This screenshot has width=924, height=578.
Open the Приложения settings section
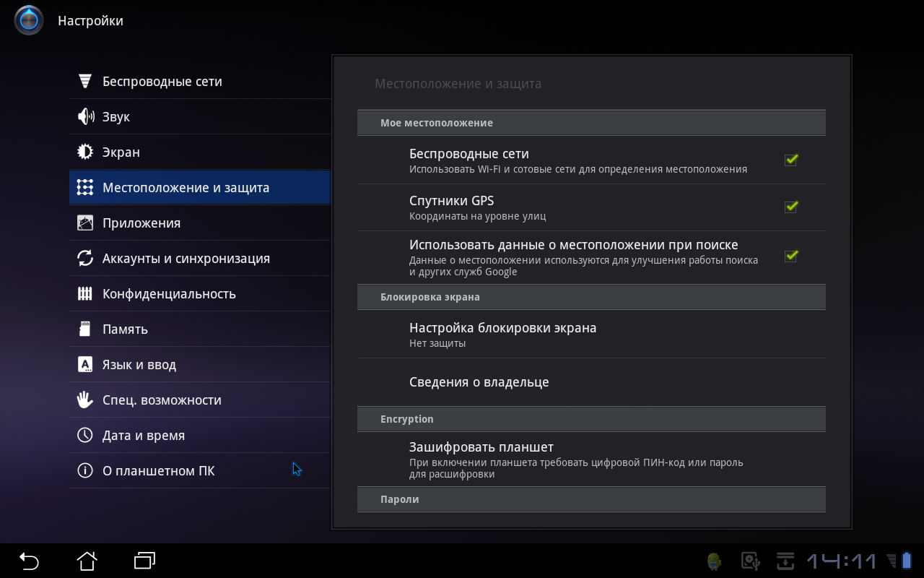(x=141, y=223)
